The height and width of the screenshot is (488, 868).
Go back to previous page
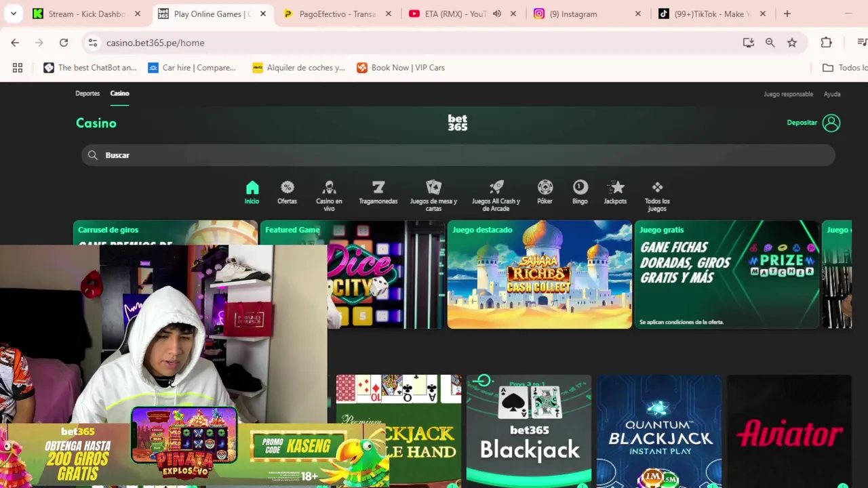[15, 43]
